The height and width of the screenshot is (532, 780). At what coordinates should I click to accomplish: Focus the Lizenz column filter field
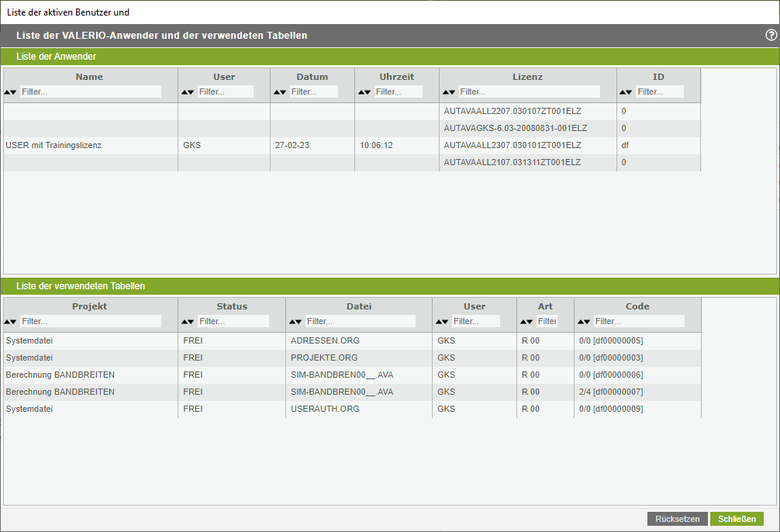tap(529, 92)
